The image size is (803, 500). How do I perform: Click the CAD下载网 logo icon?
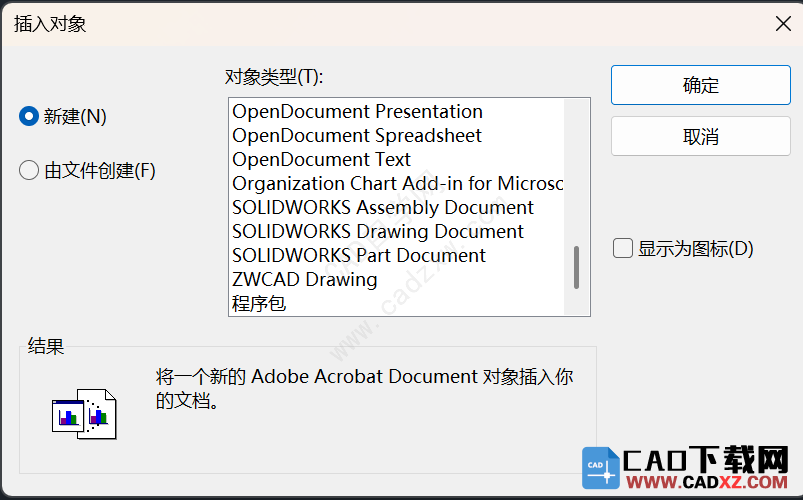pos(601,468)
